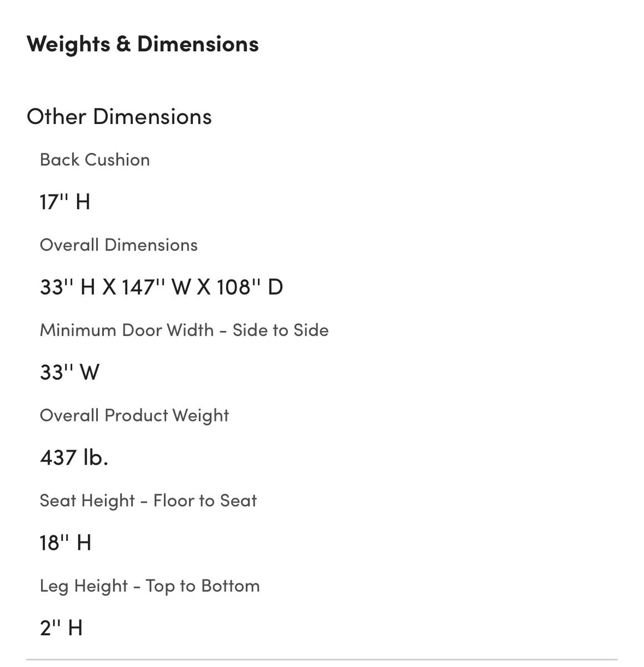Select the 437 lb. weight value
Viewport: 644px width, 667px height.
pyautogui.click(x=74, y=457)
